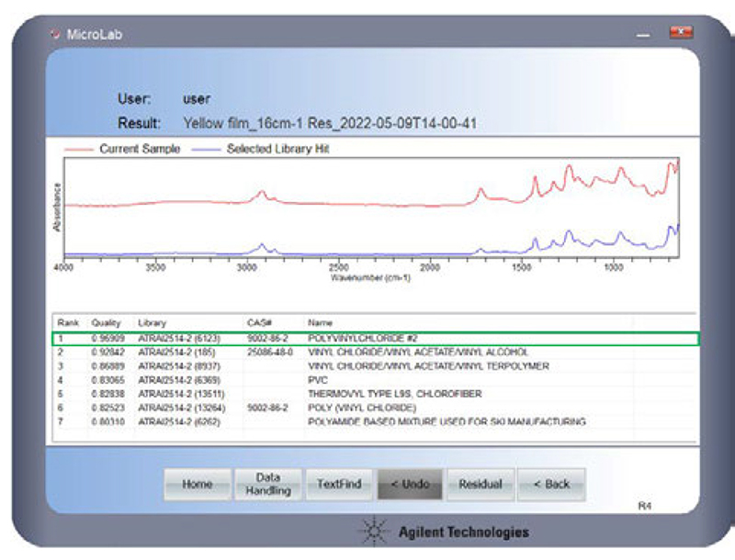Minimize the MicroLab window
Viewport: 735px width, 560px height.
coord(643,35)
